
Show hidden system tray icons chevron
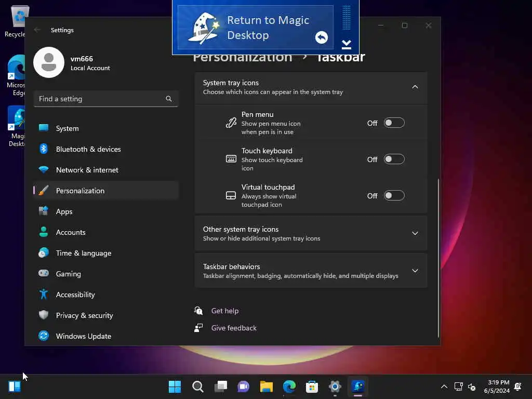[444, 387]
